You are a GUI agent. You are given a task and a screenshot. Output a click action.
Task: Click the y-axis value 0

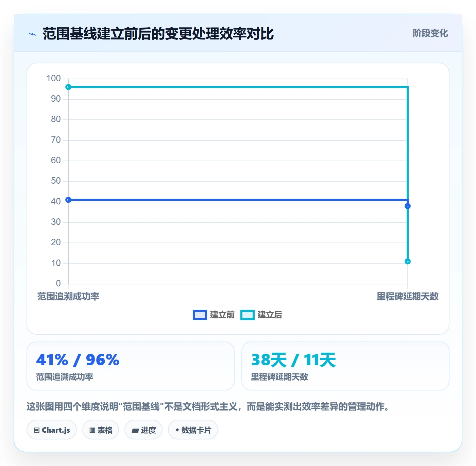(x=58, y=284)
